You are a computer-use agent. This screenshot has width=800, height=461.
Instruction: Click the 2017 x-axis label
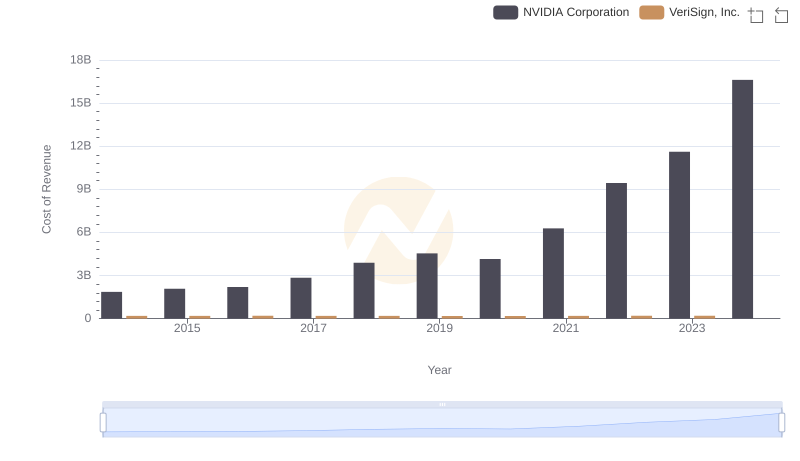tap(313, 328)
